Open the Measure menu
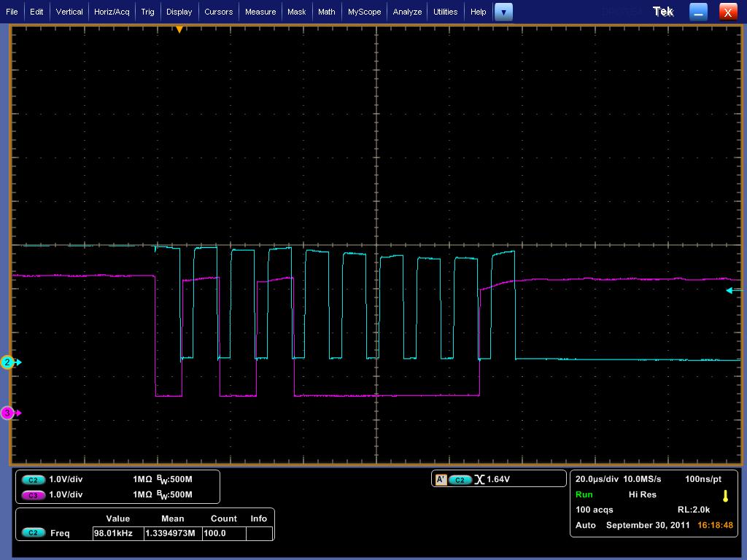Screen dimensions: 747x560 (260, 12)
